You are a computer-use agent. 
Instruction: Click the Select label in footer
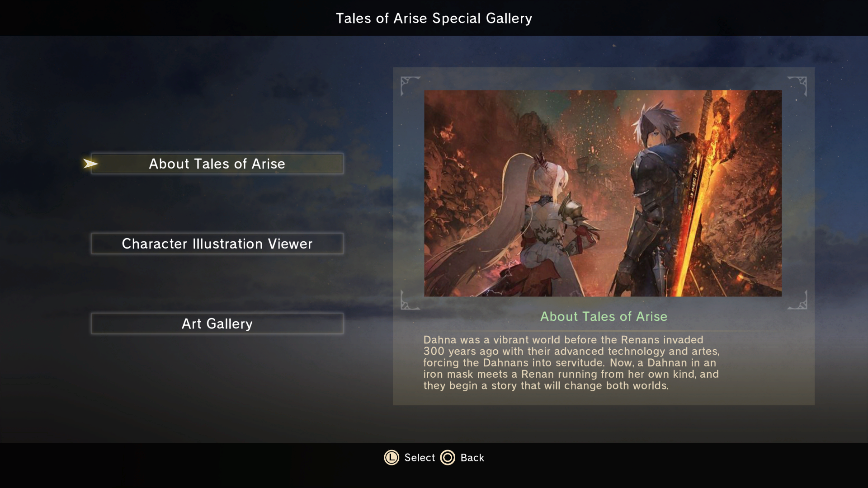[420, 458]
